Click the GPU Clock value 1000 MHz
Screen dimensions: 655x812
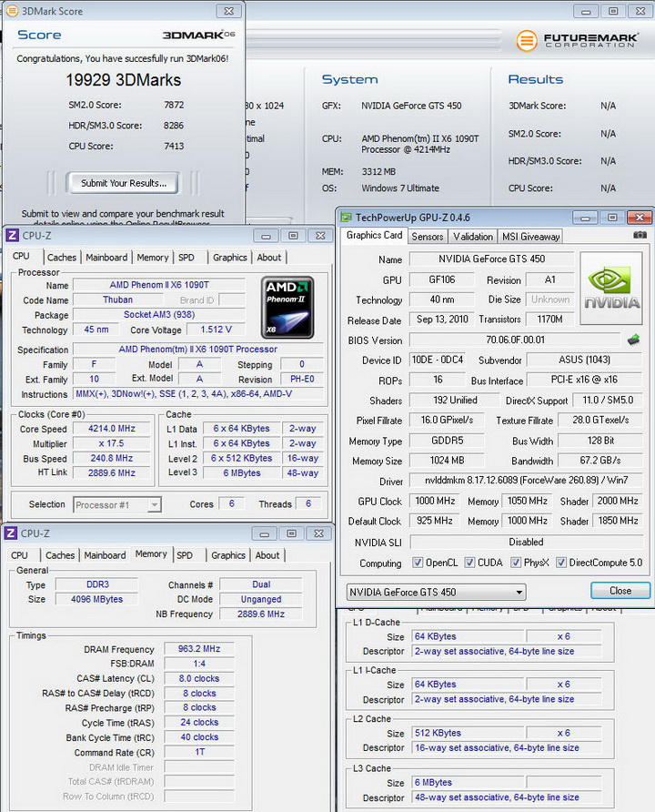tap(435, 501)
